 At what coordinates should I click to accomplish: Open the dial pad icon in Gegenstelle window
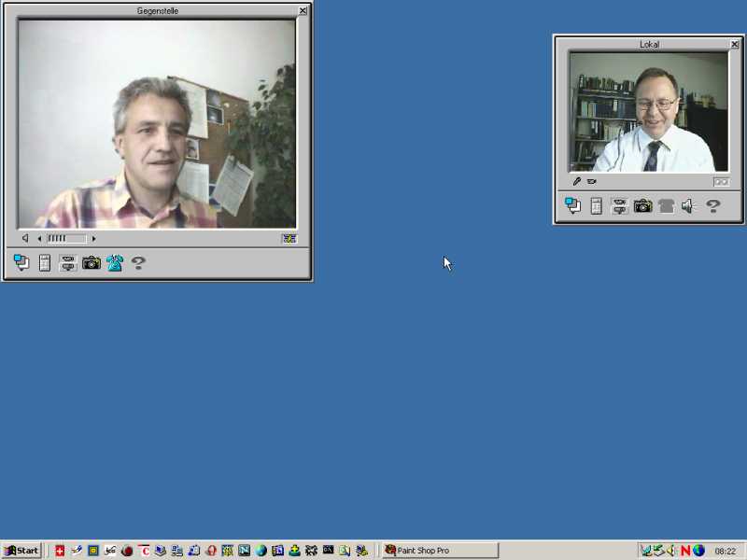(x=45, y=262)
